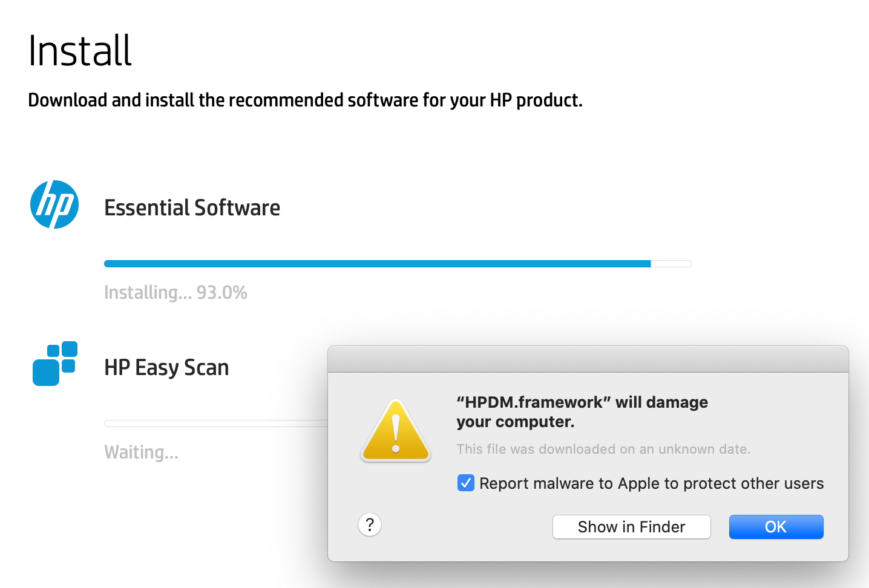The image size is (869, 588).
Task: Click the blue HP logo icon
Action: pos(54,204)
